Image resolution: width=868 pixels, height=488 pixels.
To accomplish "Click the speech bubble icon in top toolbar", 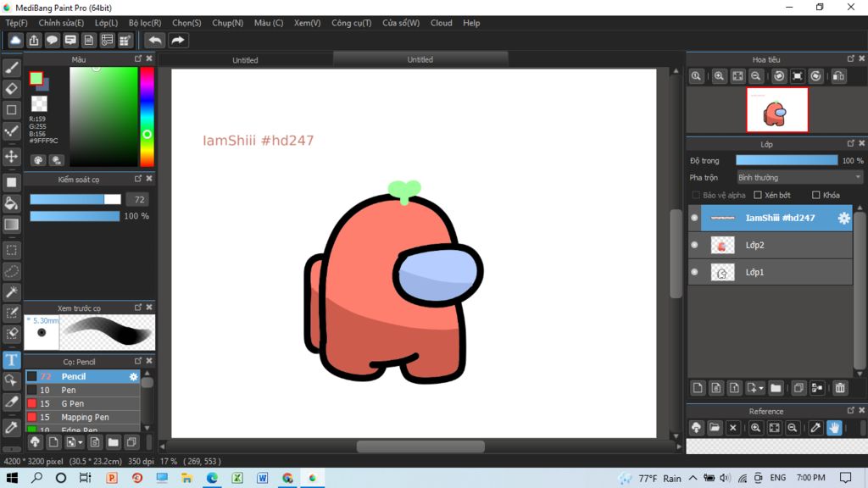I will pyautogui.click(x=52, y=41).
